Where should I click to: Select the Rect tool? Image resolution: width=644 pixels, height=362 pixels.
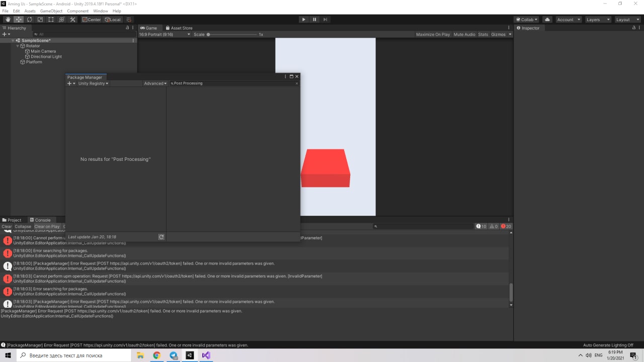51,20
